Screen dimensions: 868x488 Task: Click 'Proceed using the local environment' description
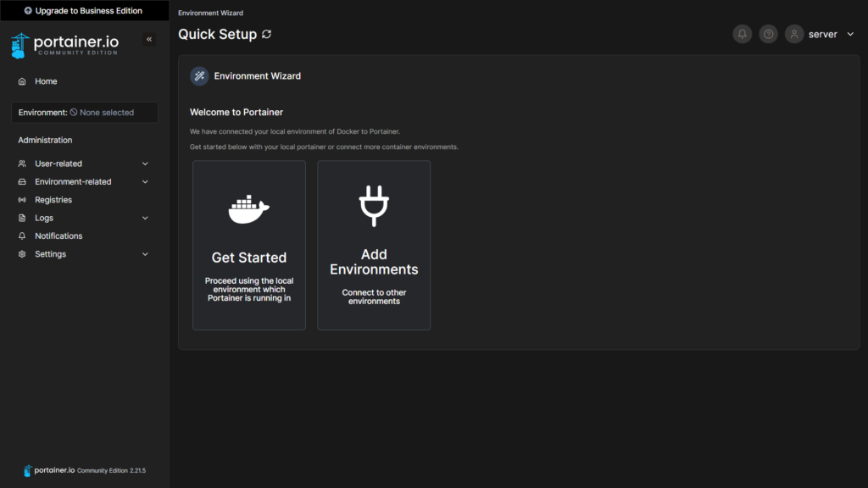(249, 290)
